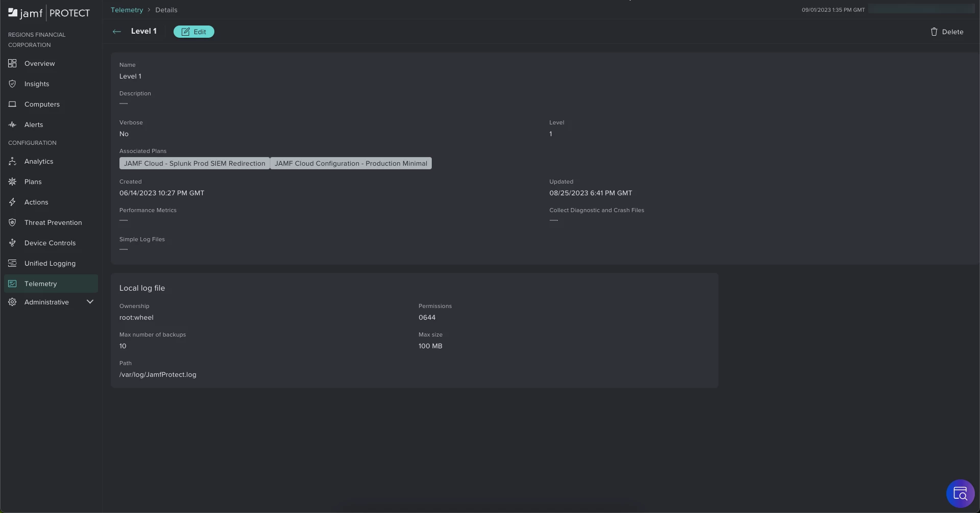Click the created date 06/14/2023 10:27 PM GMT

pos(162,193)
